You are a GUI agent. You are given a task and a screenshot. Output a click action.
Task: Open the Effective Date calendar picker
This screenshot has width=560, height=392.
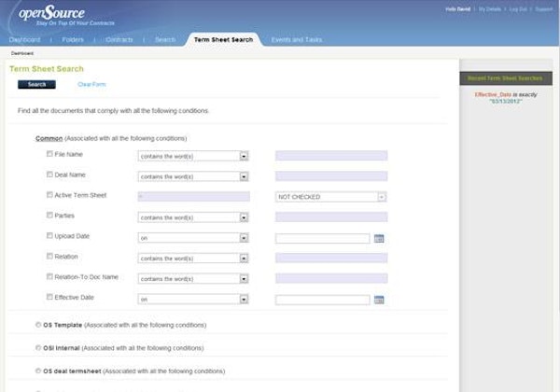pos(379,300)
